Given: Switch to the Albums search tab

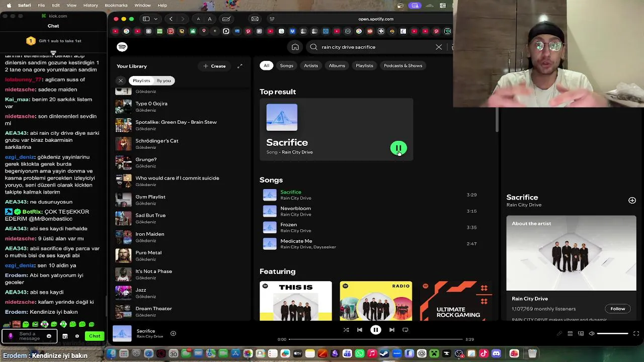Looking at the screenshot, I should pyautogui.click(x=337, y=65).
